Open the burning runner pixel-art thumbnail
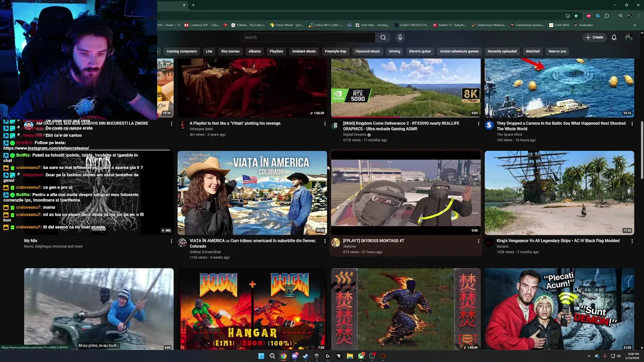The width and height of the screenshot is (644, 362). pyautogui.click(x=406, y=309)
